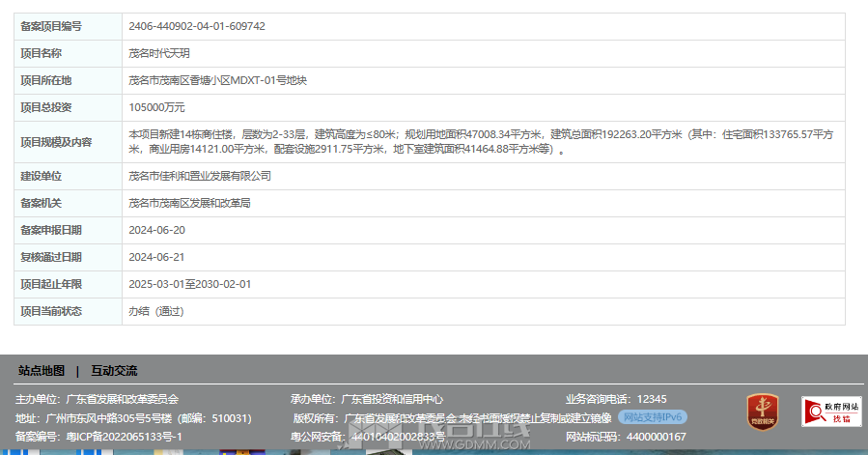This screenshot has width=868, height=455.
Task: Open the 互动交流 footer link
Action: tap(114, 371)
